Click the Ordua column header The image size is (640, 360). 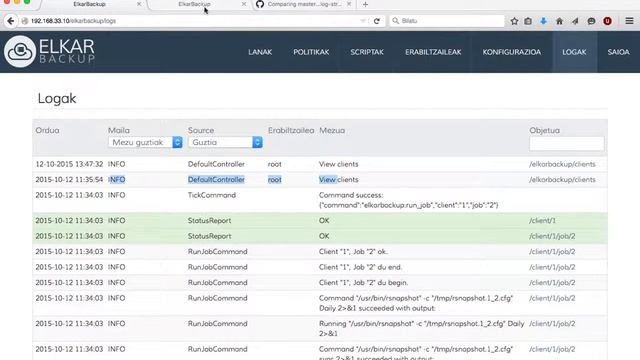(47, 130)
